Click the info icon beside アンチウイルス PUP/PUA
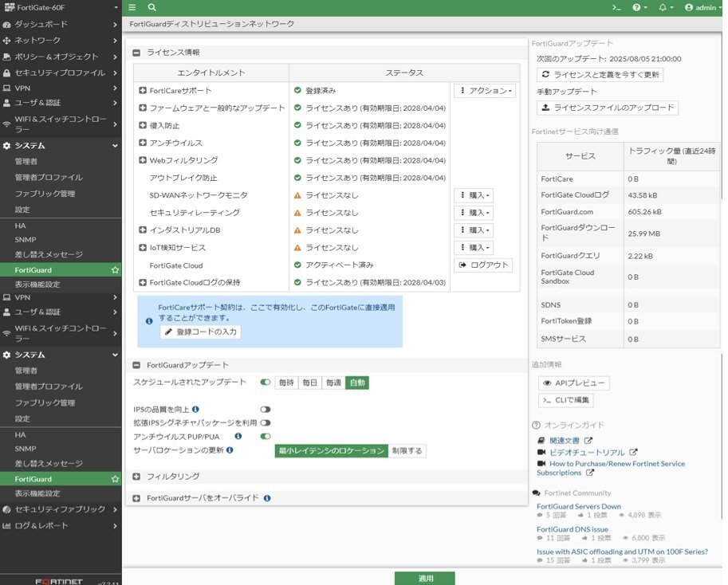Image resolution: width=728 pixels, height=585 pixels. coord(238,437)
